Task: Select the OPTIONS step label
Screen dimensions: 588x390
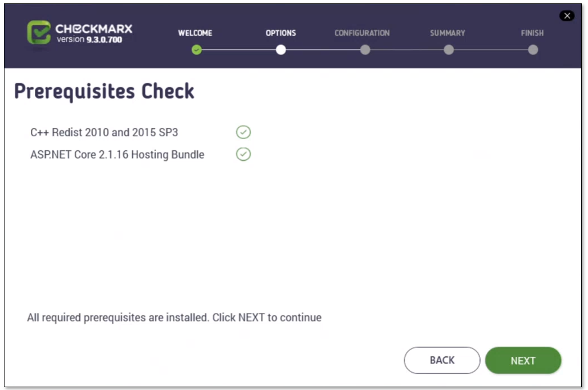Action: tap(281, 33)
